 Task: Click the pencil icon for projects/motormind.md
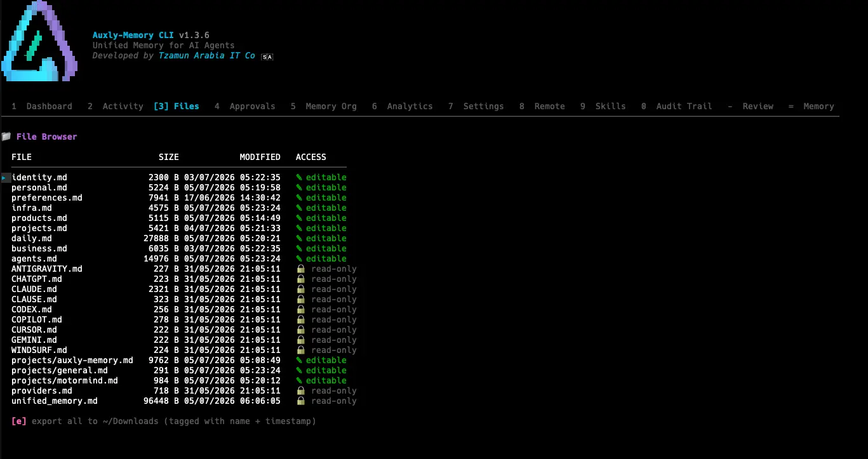[300, 380]
